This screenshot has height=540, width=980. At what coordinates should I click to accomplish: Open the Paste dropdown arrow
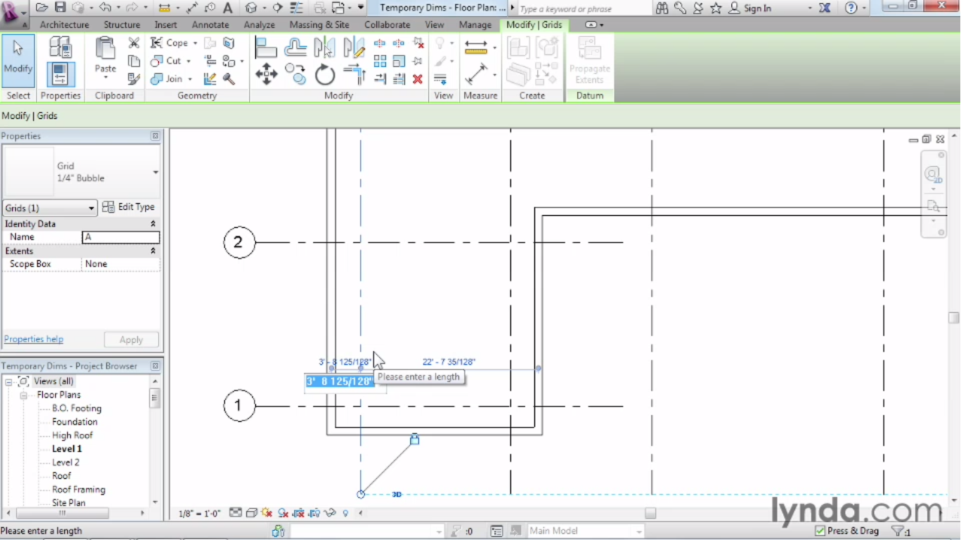[x=105, y=79]
